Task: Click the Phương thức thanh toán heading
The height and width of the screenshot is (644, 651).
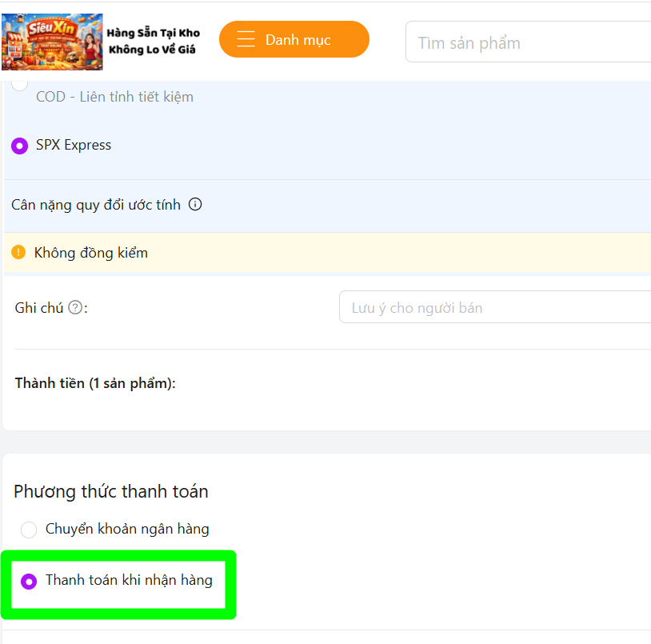Action: point(111,492)
